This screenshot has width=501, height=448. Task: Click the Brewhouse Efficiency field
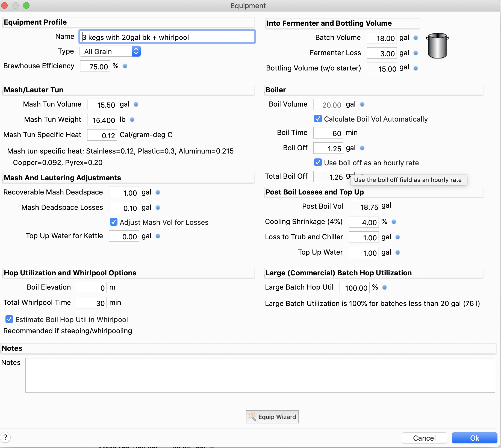point(95,66)
